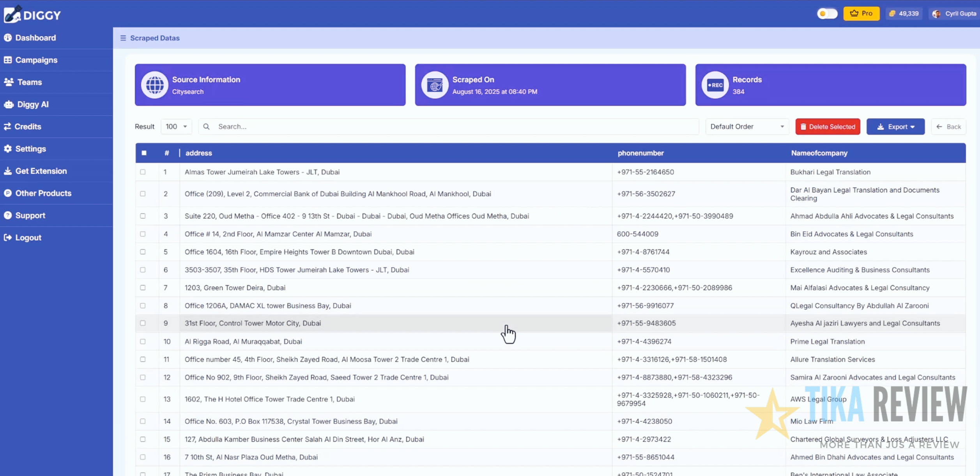Toggle the dark mode switch
The image size is (980, 476).
click(x=827, y=14)
